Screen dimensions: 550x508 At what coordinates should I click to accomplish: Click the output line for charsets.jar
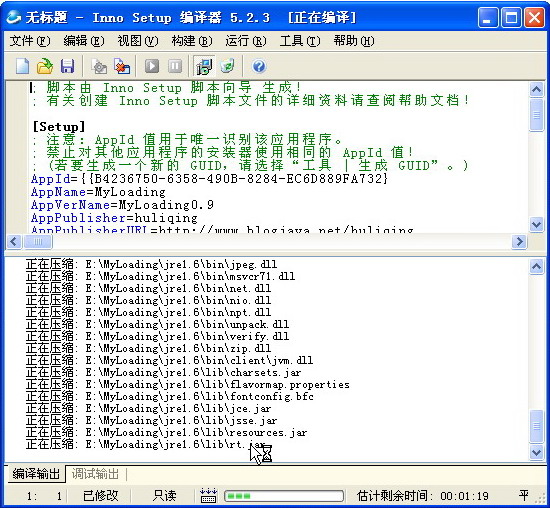[163, 372]
